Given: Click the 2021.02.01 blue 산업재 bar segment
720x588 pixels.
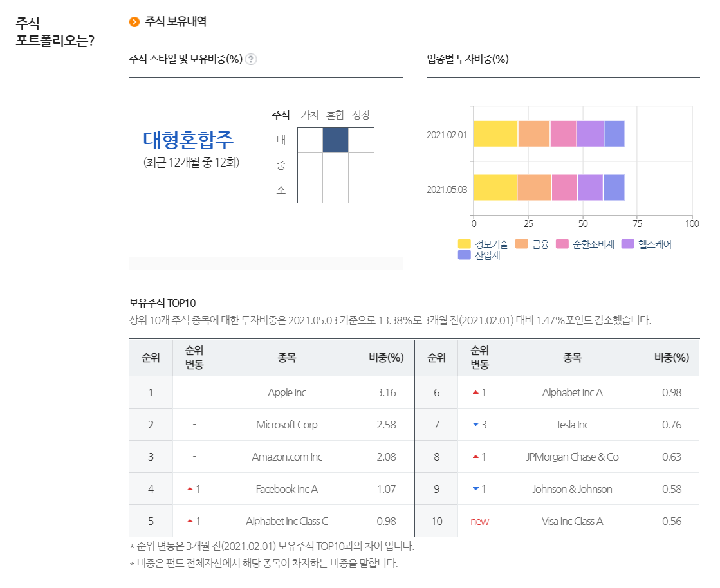Looking at the screenshot, I should tap(614, 134).
